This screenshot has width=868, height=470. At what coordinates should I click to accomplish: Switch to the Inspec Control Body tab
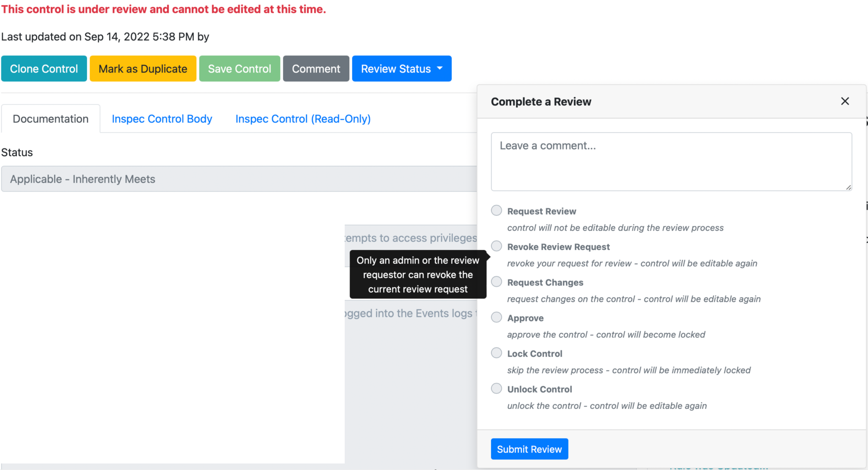pyautogui.click(x=162, y=119)
